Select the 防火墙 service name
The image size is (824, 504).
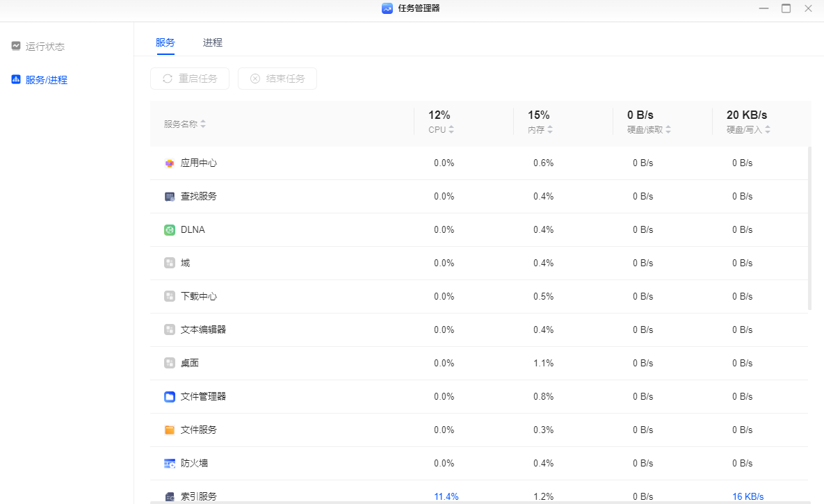tap(195, 463)
